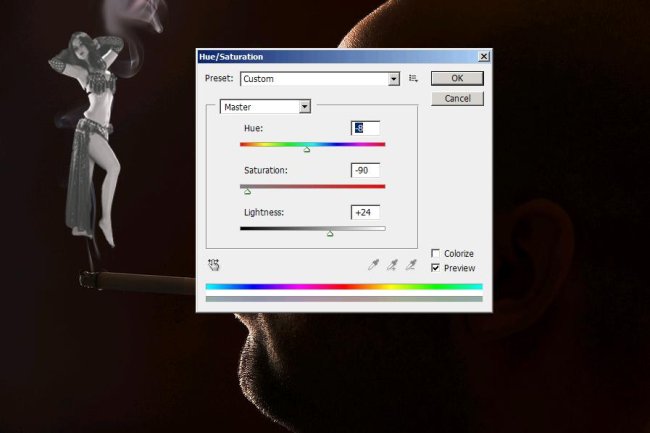Screen dimensions: 650x433
Task: Open the Master channel dropdown
Action: click(265, 107)
